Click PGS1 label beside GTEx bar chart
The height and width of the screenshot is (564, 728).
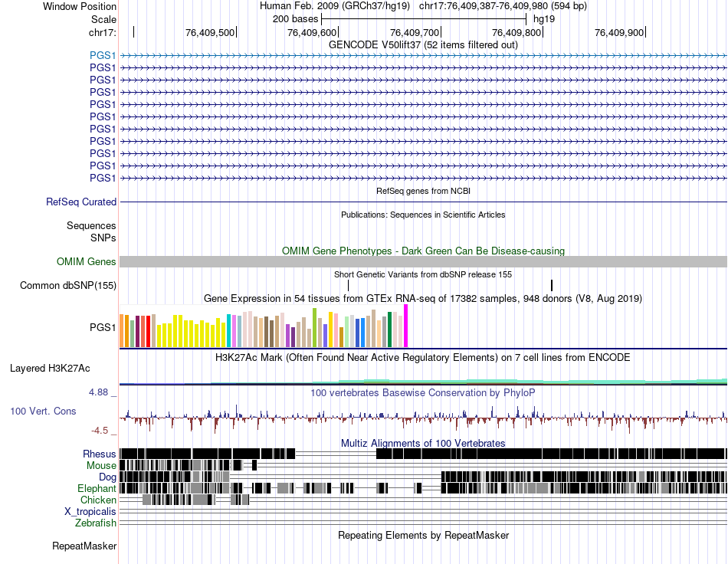(x=103, y=328)
